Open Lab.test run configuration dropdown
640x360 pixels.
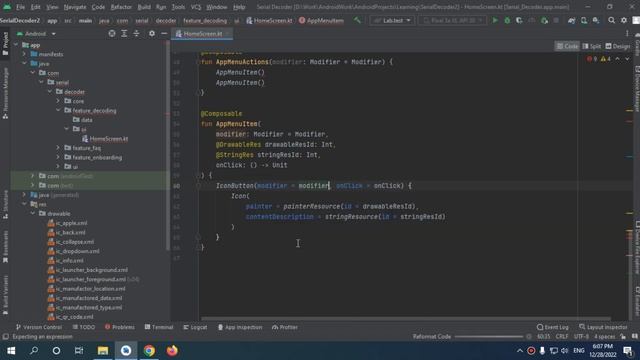(392, 20)
